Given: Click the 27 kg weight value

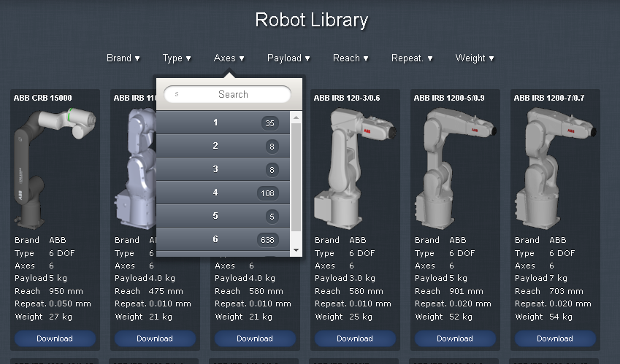Looking at the screenshot, I should point(61,317).
